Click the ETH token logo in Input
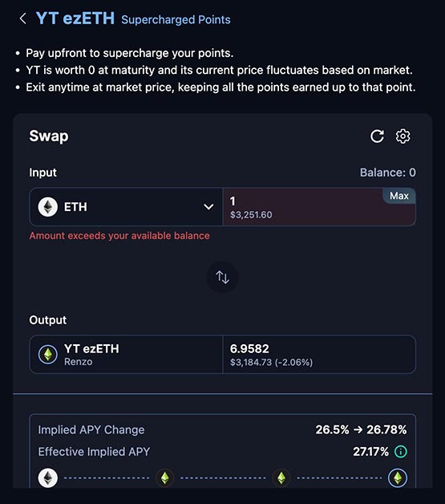Viewport: 445px width, 504px height. coord(48,207)
